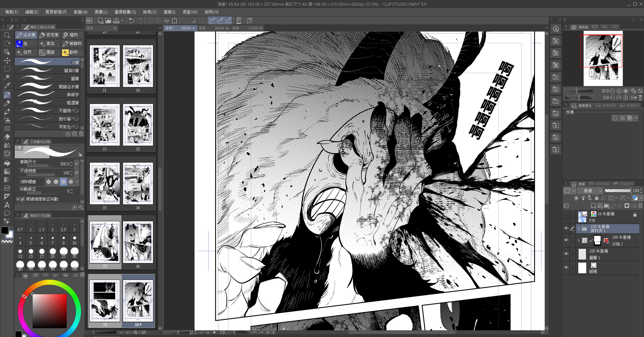Select the Balloon tool
Image resolution: width=644 pixels, height=337 pixels.
click(7, 213)
